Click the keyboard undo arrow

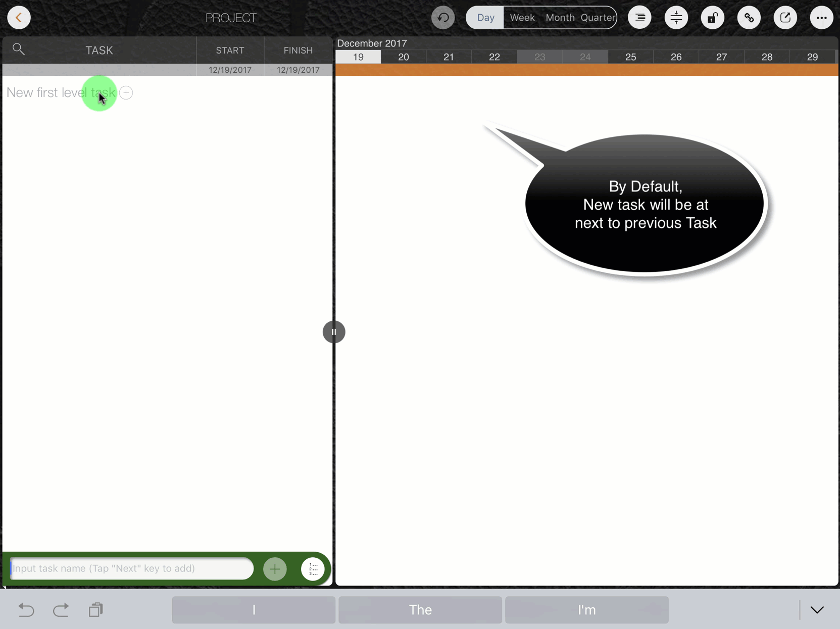click(26, 610)
